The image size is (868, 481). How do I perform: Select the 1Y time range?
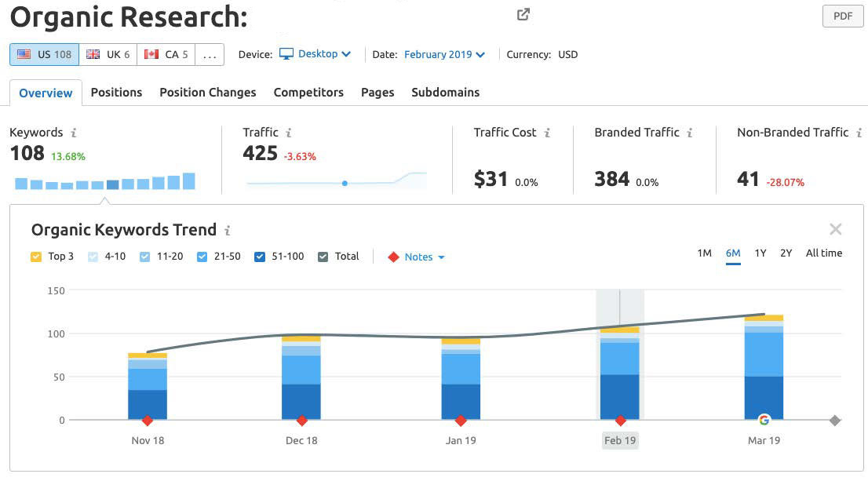coord(760,253)
